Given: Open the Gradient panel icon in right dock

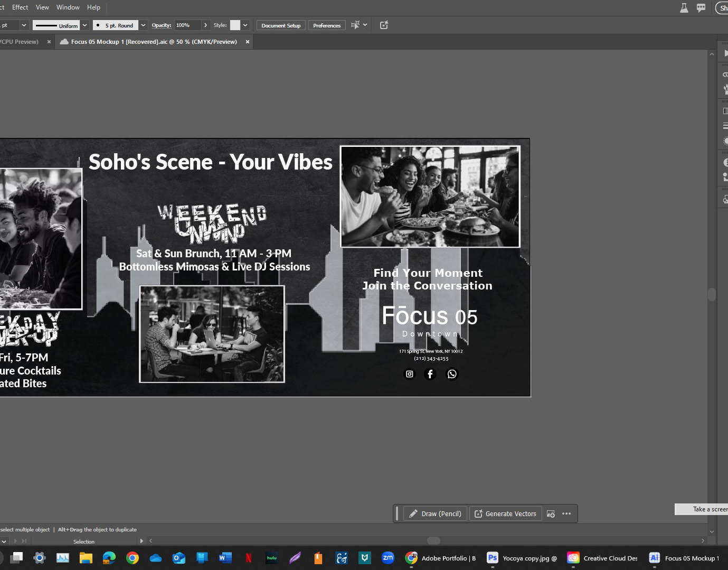Looking at the screenshot, I should click(725, 111).
